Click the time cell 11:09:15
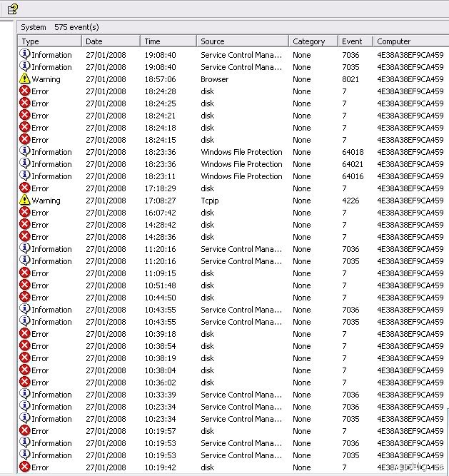 point(161,273)
